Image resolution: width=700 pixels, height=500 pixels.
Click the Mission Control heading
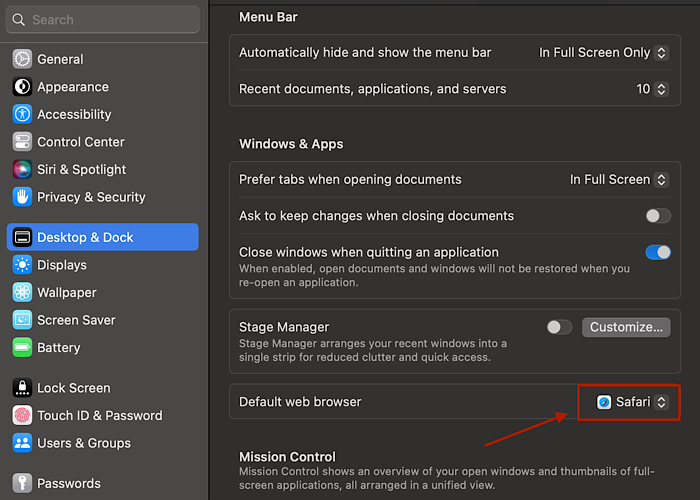pos(287,457)
